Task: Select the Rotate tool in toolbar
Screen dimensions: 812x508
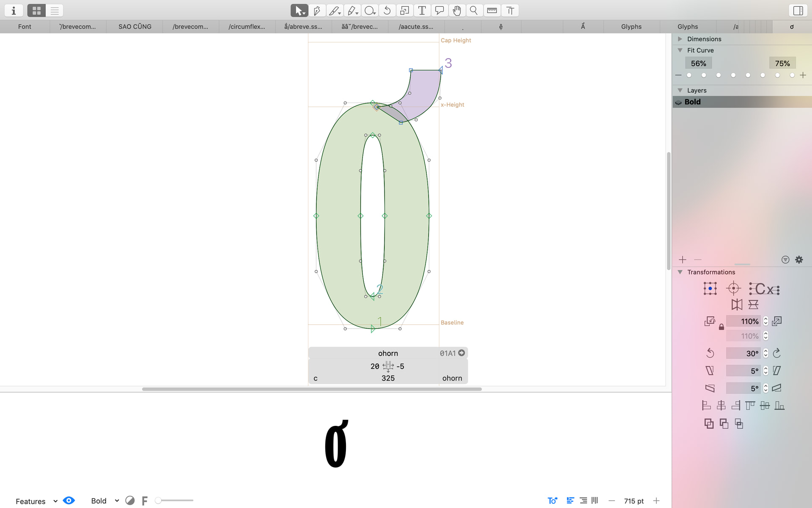Action: [x=387, y=11]
